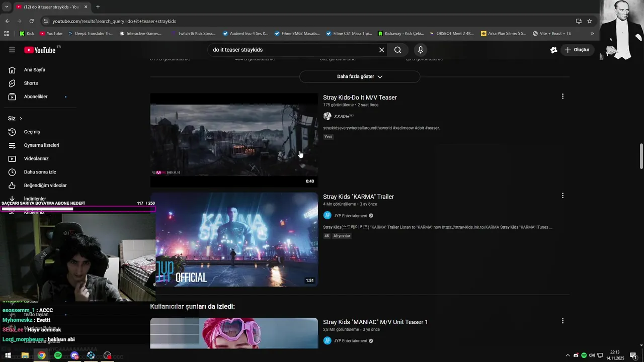Click the magnifier search button
This screenshot has height=362, width=644.
point(398,50)
